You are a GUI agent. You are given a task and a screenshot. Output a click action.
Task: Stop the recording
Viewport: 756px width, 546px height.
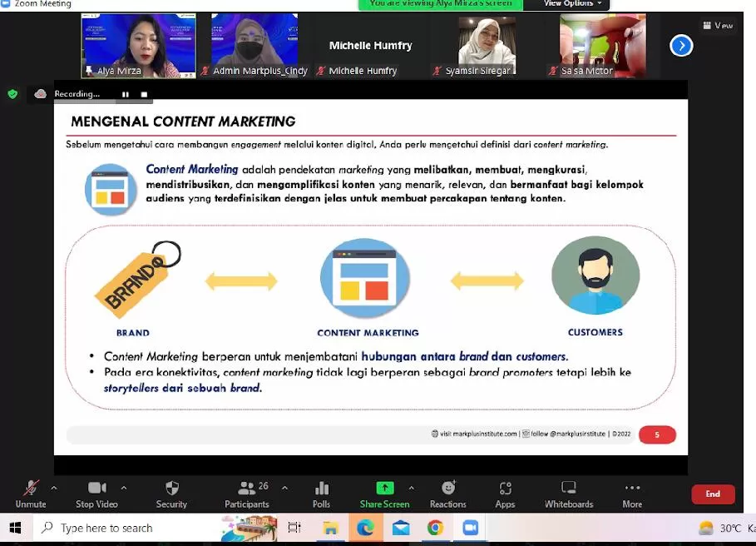pyautogui.click(x=144, y=95)
